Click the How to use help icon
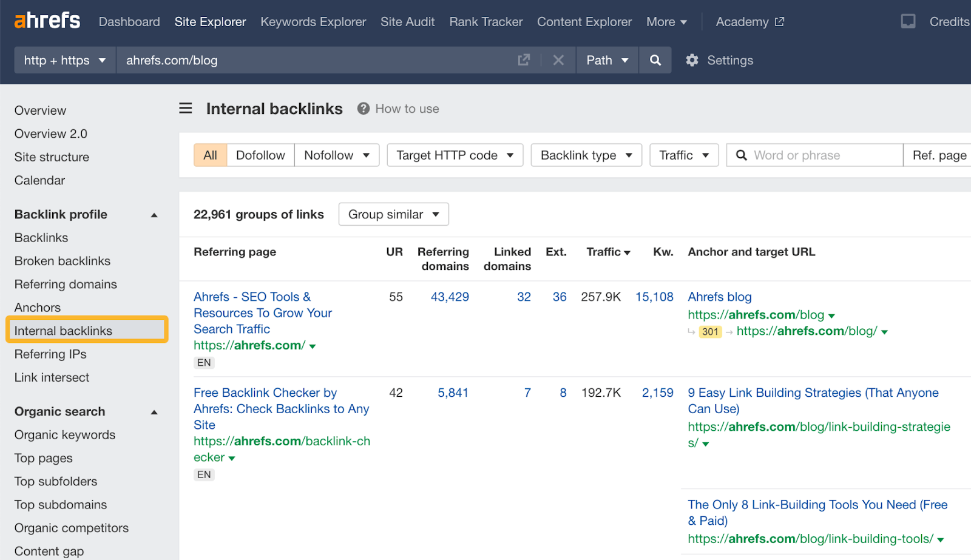The image size is (971, 560). pos(363,108)
